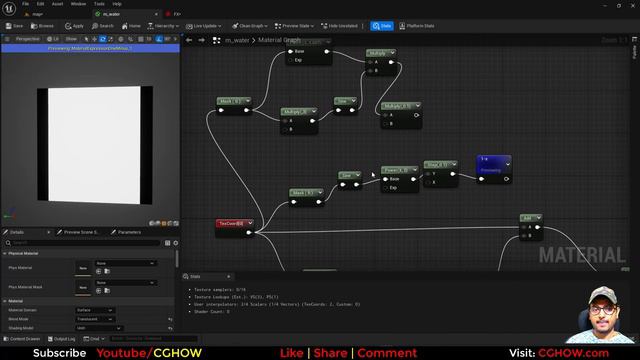640x360 pixels.
Task: Select the viewport select-mode arrow icon
Action: [86, 39]
